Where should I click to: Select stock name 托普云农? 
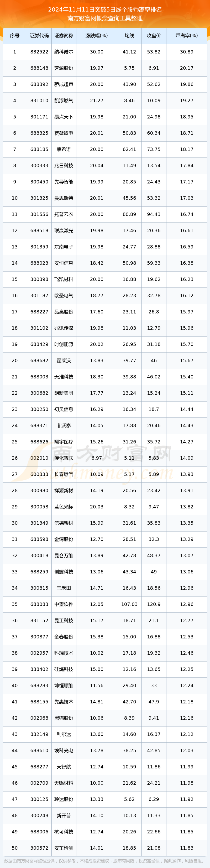coord(64,214)
